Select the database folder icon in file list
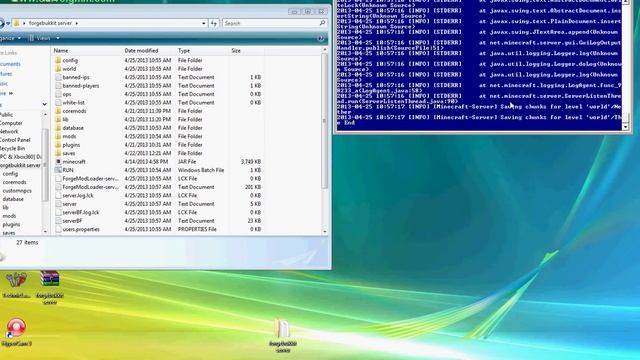Screen dimensions: 640x360 pos(58,128)
